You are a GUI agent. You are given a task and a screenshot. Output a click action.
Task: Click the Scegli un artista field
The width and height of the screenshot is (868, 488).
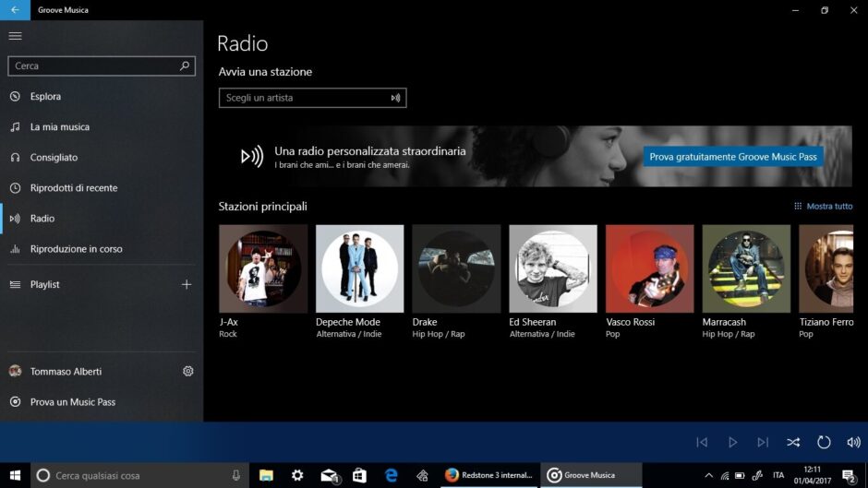[x=312, y=98]
